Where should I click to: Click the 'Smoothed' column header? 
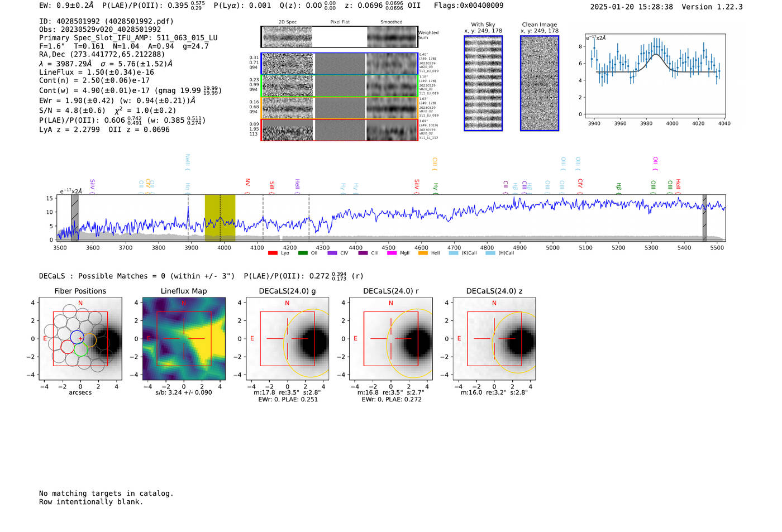coord(392,22)
